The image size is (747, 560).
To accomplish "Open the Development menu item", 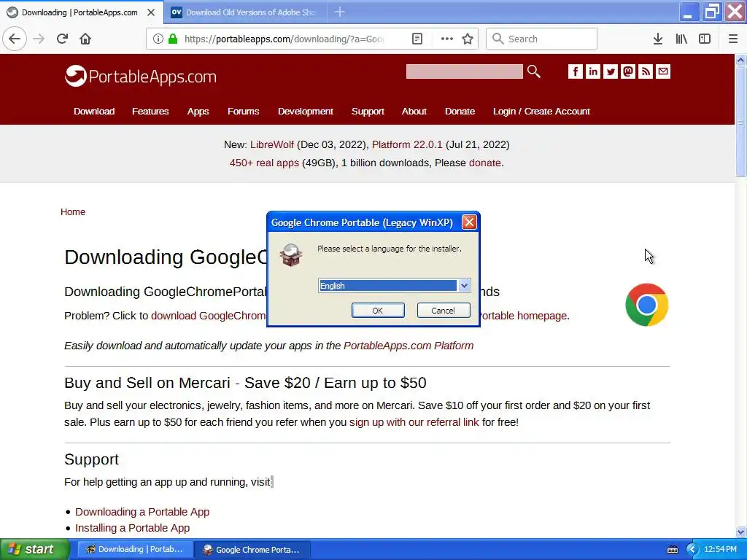I will click(x=306, y=112).
